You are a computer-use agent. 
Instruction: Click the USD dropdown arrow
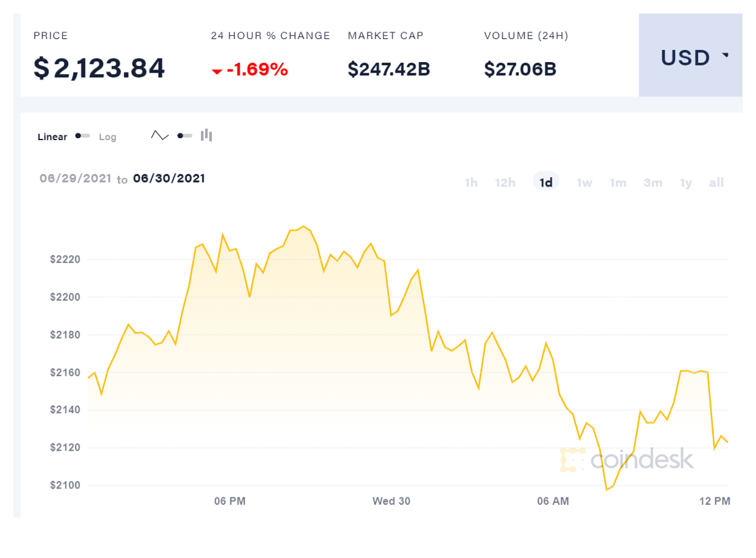coord(725,55)
